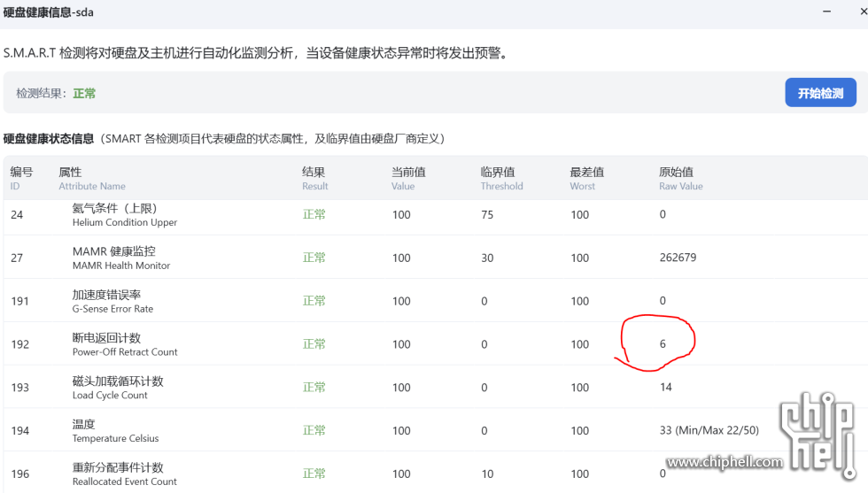This screenshot has height=493, width=868.
Task: Click the 原始值 Raw Value column header
Action: pyautogui.click(x=681, y=178)
